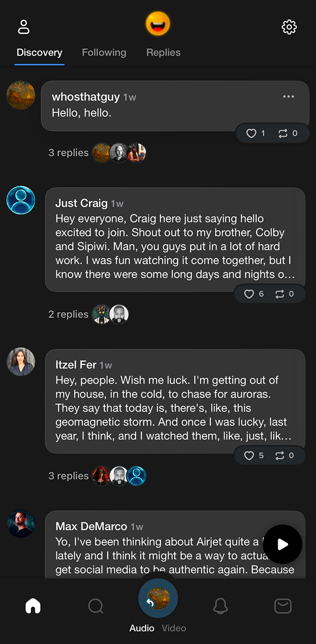The width and height of the screenshot is (316, 644).
Task: Tap the central record button to post audio
Action: tap(158, 598)
